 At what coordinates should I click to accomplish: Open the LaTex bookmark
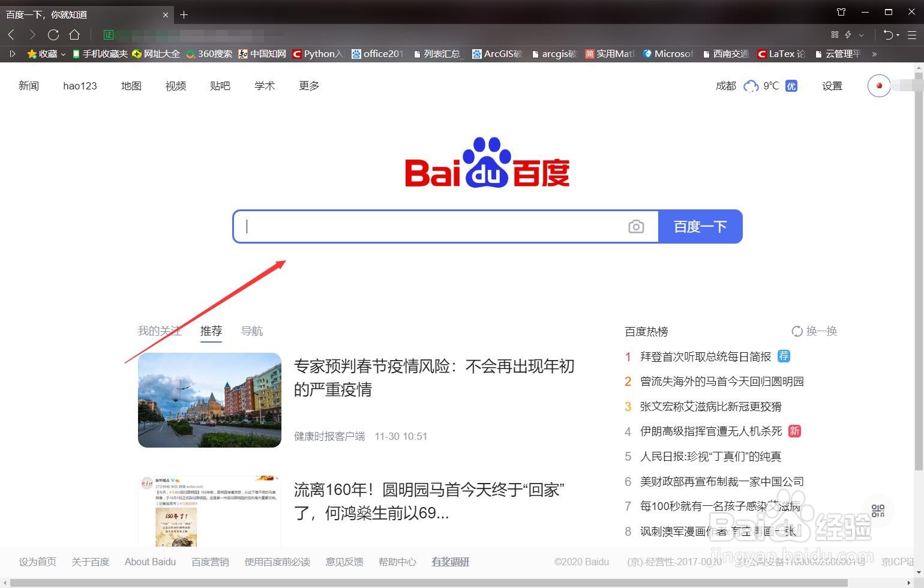(781, 54)
